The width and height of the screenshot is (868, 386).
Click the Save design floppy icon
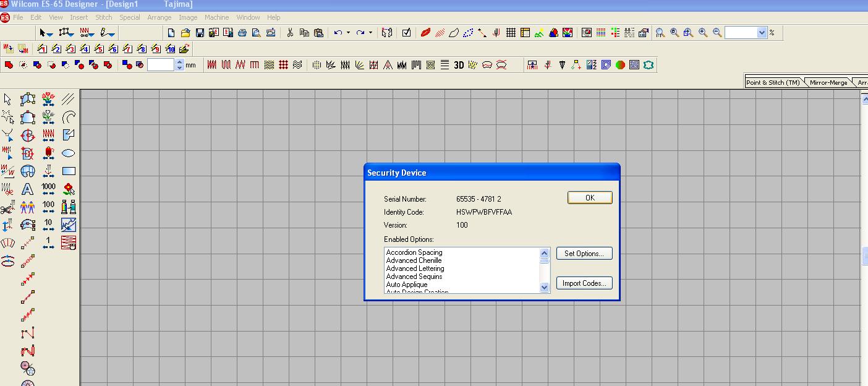pos(200,33)
